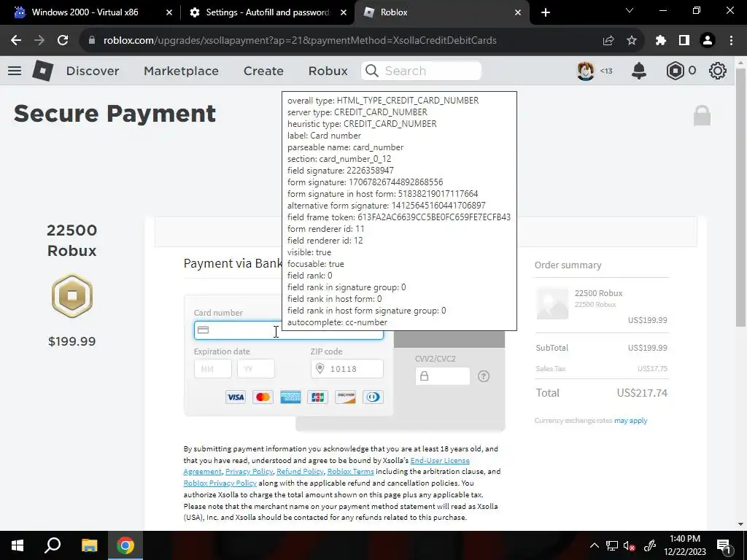Open the Windows notification center

724,545
